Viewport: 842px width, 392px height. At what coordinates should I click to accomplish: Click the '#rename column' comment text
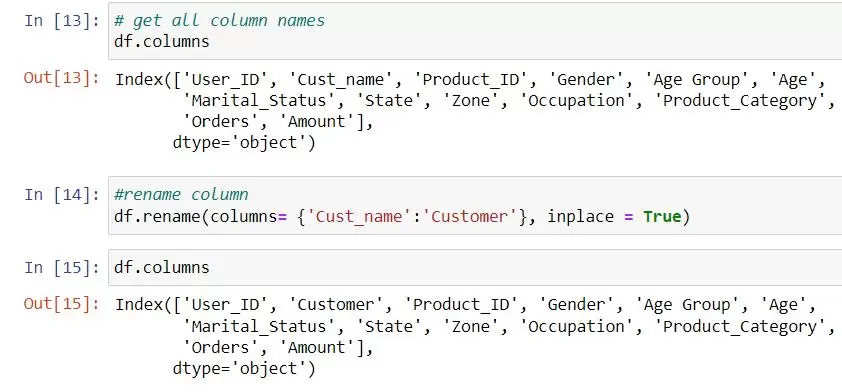(x=182, y=194)
